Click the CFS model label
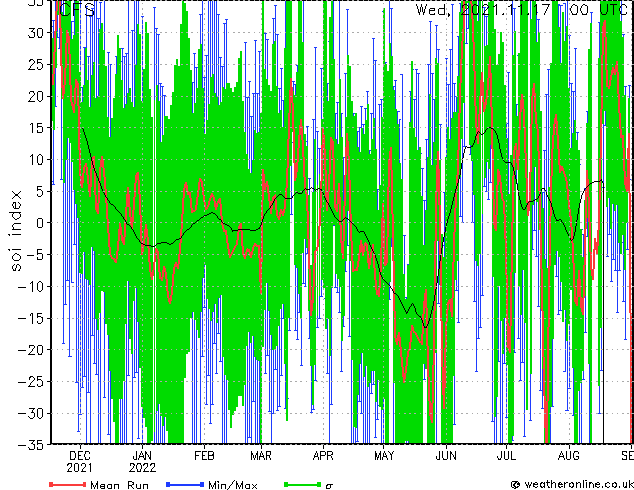Viewport: 634px width, 490px height. pyautogui.click(x=77, y=10)
